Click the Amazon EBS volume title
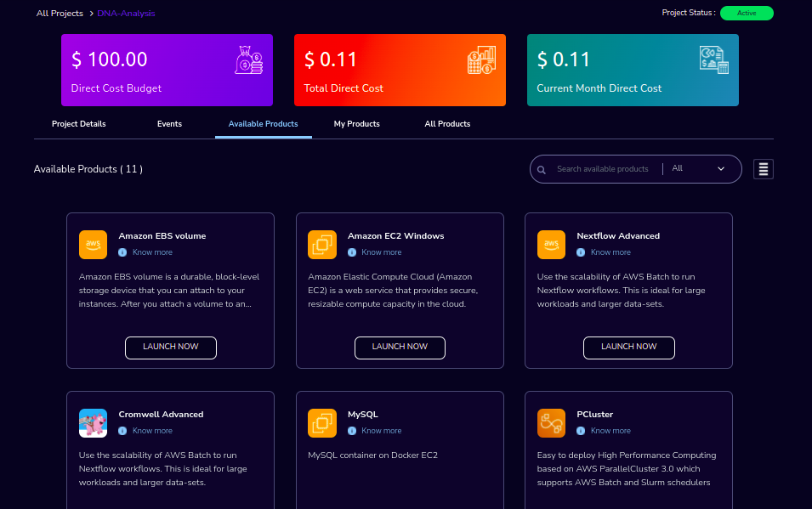 click(x=162, y=236)
